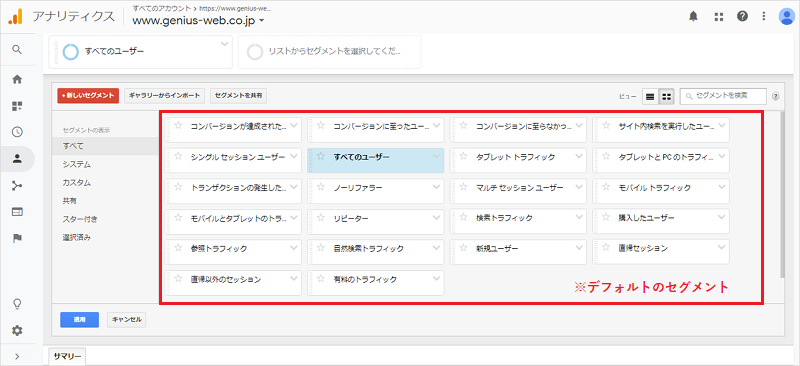
Task: Click ギャラリーからインポート button
Action: click(x=164, y=95)
